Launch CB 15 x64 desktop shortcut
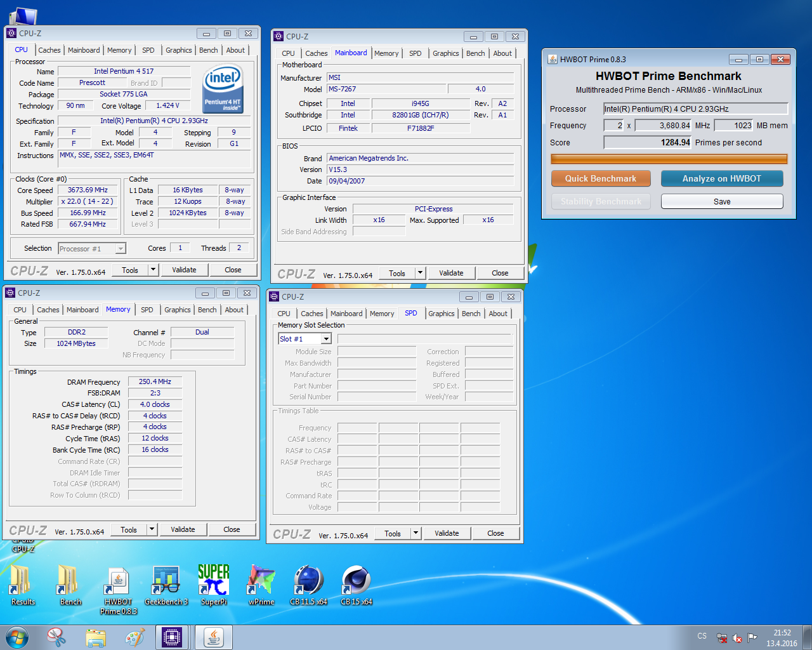The width and height of the screenshot is (812, 650). click(x=357, y=585)
